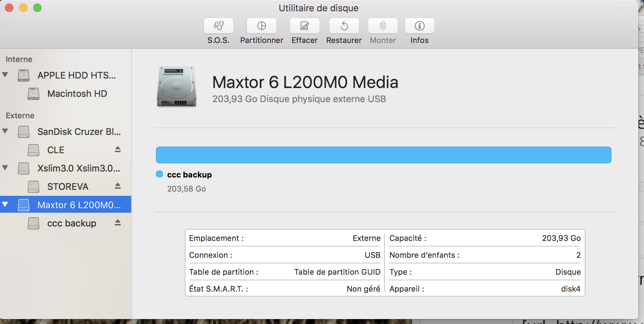Image resolution: width=644 pixels, height=324 pixels.
Task: Click the Effacer erase icon
Action: (304, 26)
